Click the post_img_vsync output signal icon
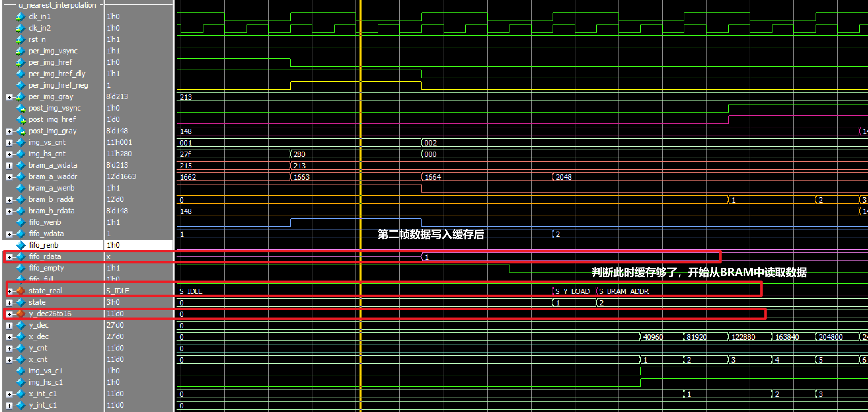 coord(21,109)
